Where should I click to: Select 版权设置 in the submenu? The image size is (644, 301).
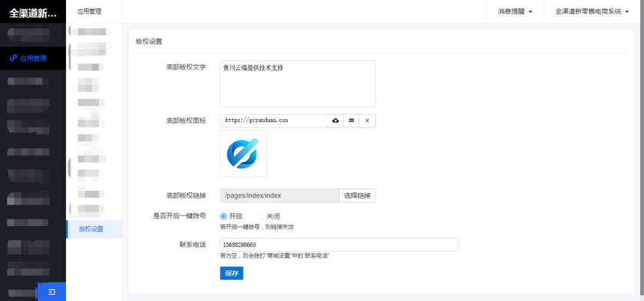pyautogui.click(x=91, y=229)
